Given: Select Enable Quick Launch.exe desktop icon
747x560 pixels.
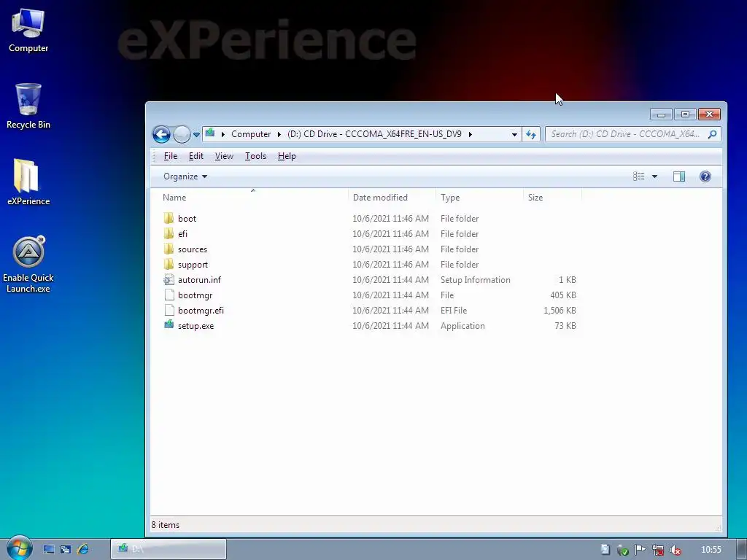Looking at the screenshot, I should 28,265.
